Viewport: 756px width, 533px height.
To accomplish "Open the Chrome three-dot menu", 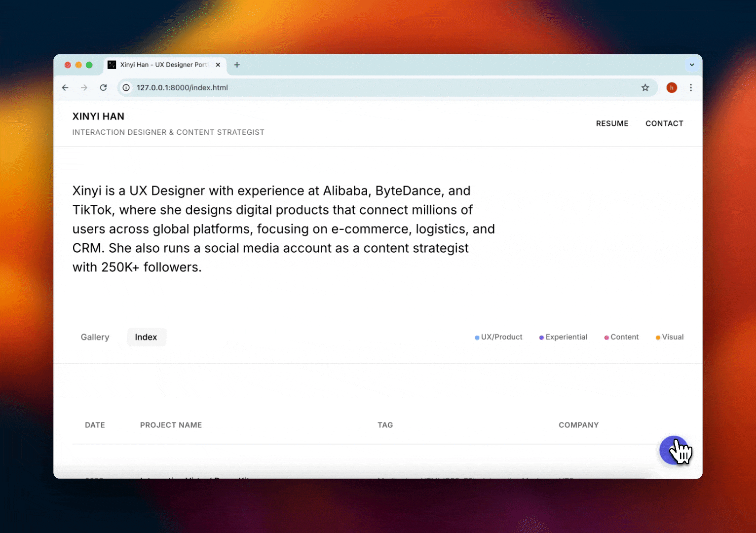I will pyautogui.click(x=691, y=88).
